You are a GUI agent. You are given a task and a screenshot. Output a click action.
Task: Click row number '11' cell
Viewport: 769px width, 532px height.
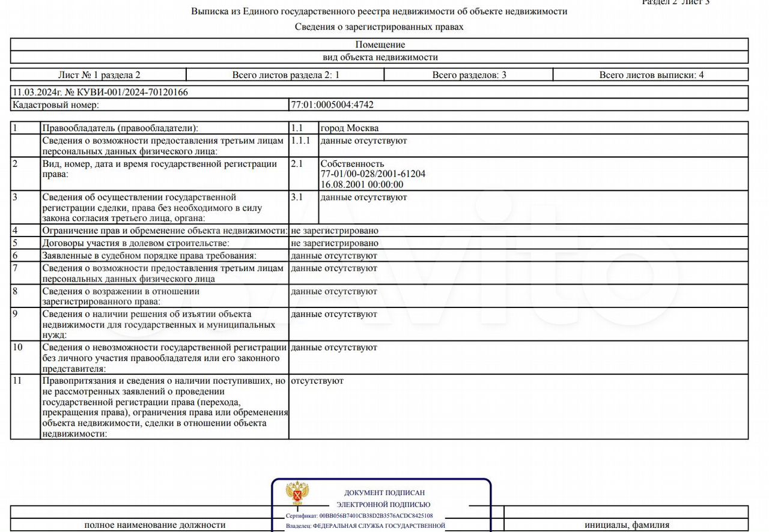[x=25, y=407]
